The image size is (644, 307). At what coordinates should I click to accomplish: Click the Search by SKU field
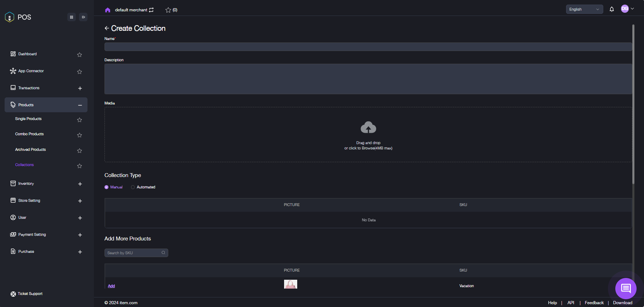pyautogui.click(x=134, y=253)
